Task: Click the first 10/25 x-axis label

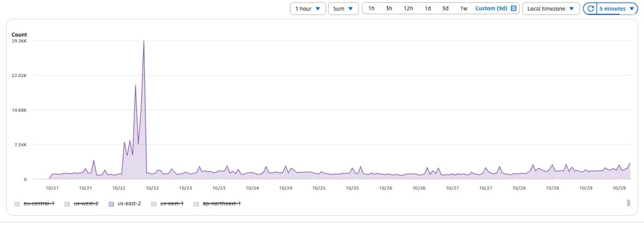Action: click(x=319, y=188)
